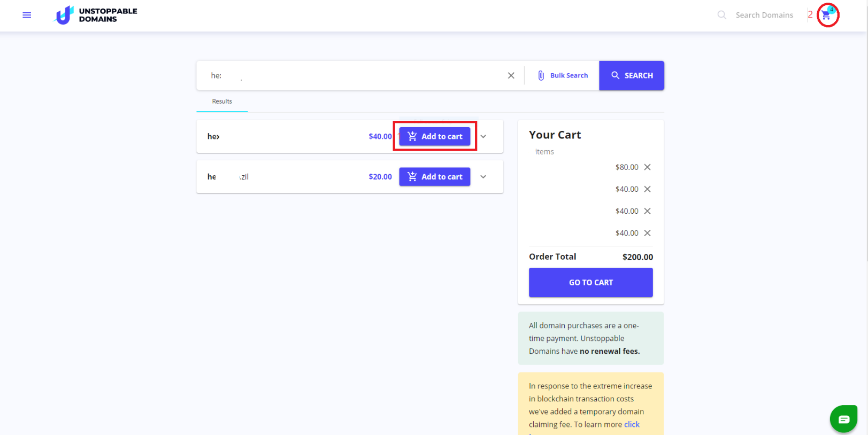Remove the last $40.00 cart item
Image resolution: width=868 pixels, height=435 pixels.
click(x=647, y=233)
